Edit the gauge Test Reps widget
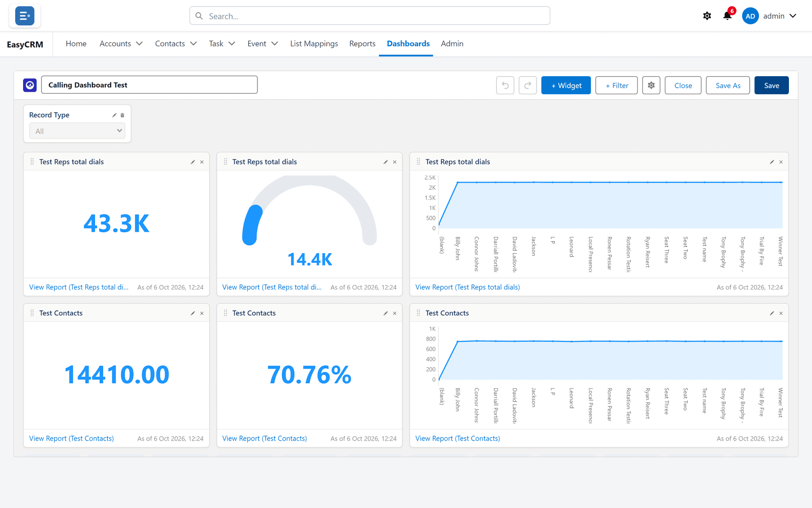The image size is (812, 508). point(386,162)
